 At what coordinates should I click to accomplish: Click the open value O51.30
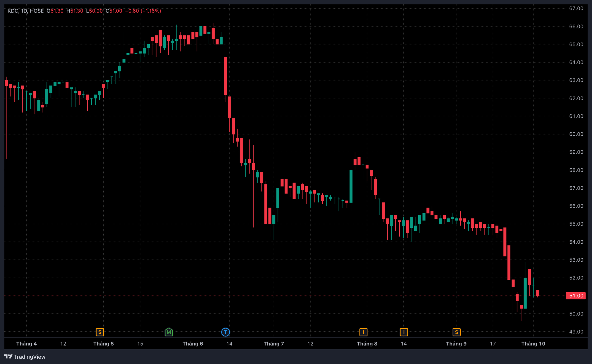[x=55, y=11]
